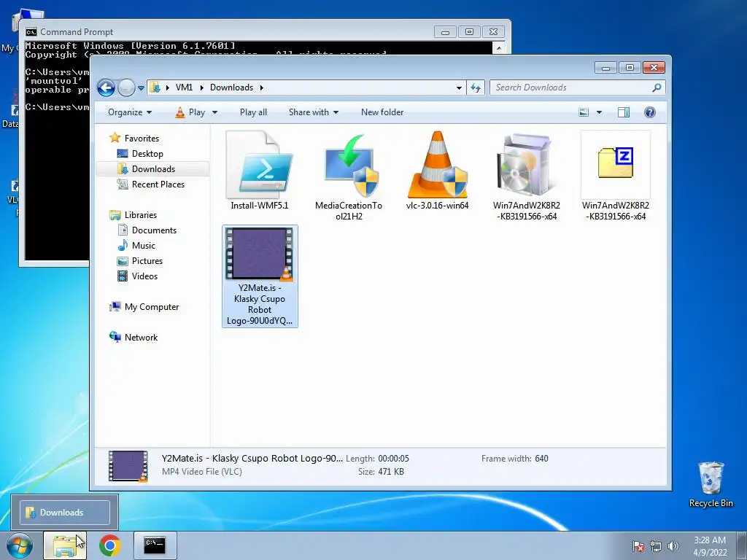The width and height of the screenshot is (747, 560).
Task: Change your view icon button
Action: click(584, 112)
